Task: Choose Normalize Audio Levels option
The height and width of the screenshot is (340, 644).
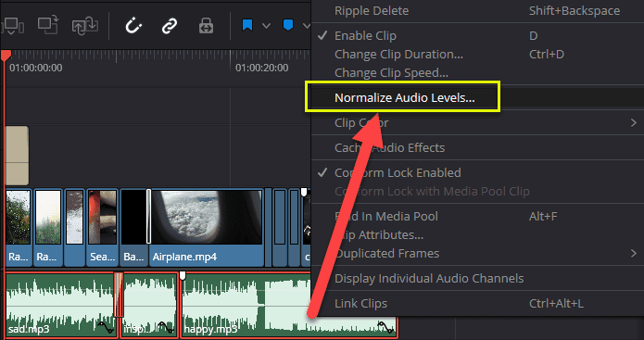Action: [x=405, y=97]
